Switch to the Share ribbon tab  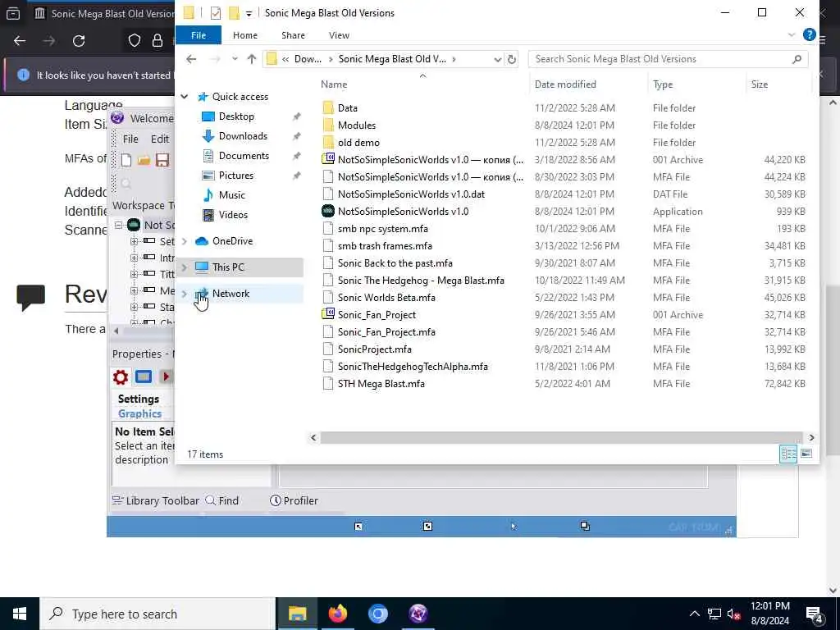293,35
